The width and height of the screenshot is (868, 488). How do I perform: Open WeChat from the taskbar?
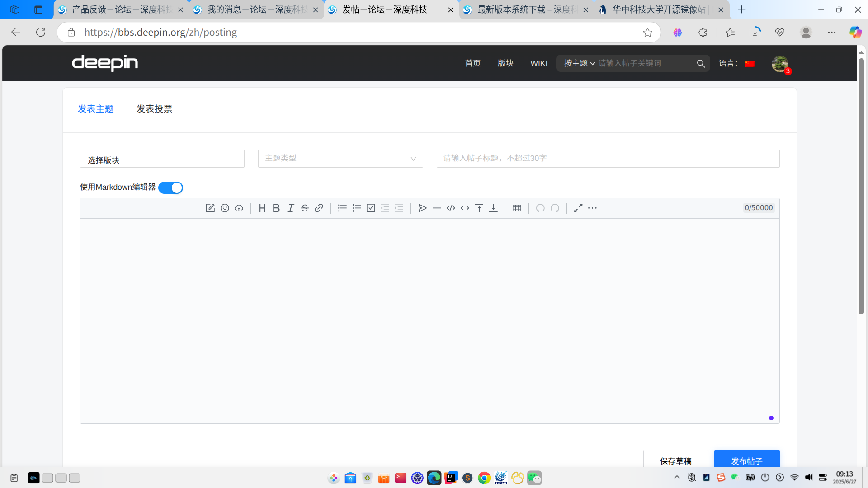(x=534, y=478)
